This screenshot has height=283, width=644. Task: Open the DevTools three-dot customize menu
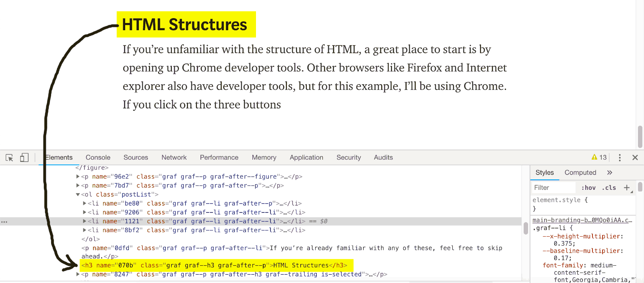point(619,158)
